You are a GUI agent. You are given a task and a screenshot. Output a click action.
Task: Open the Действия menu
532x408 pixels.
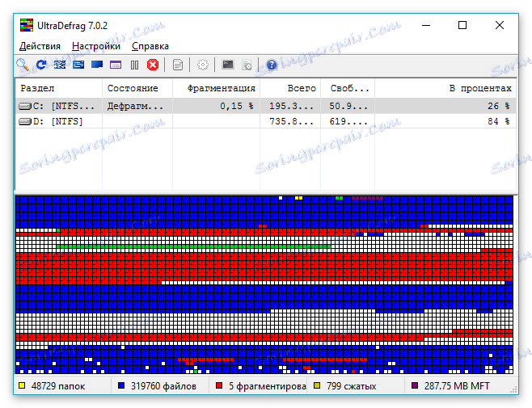[40, 46]
